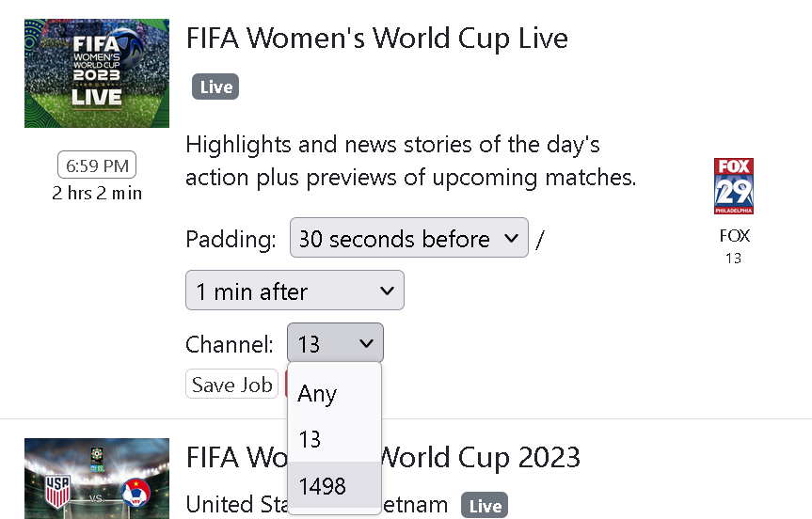The width and height of the screenshot is (812, 519).
Task: Open the 30 seconds before padding dropdown
Action: [409, 238]
